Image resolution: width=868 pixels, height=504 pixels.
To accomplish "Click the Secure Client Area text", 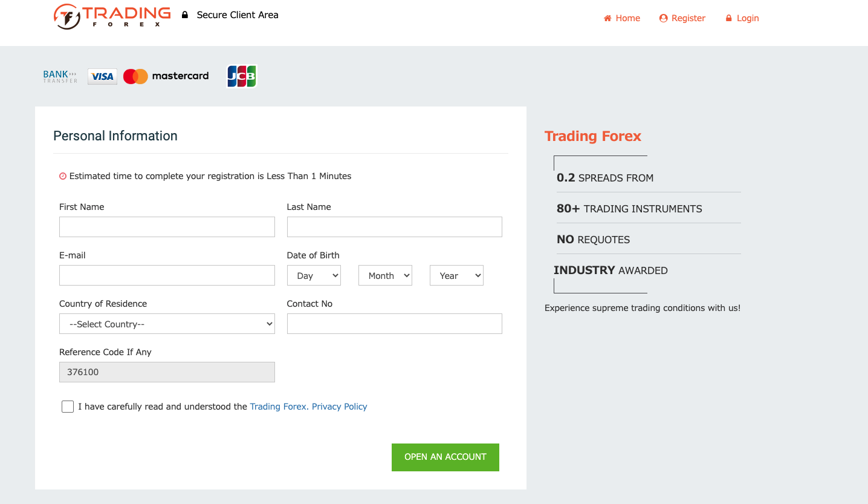I will coord(238,15).
